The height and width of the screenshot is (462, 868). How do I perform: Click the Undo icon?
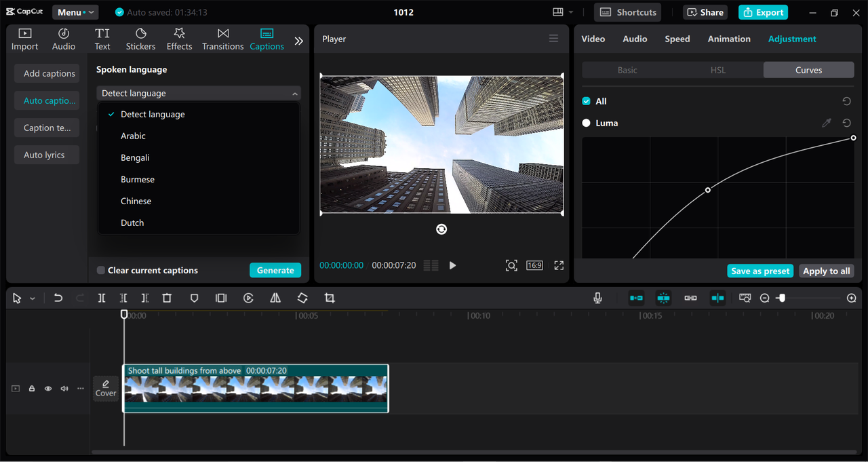tap(58, 298)
